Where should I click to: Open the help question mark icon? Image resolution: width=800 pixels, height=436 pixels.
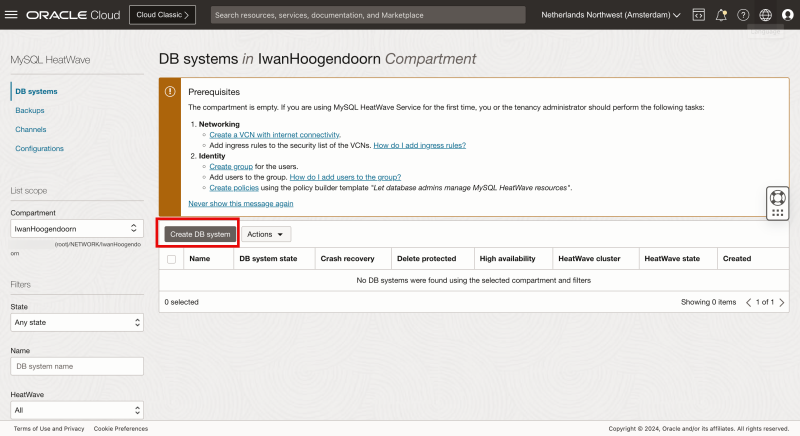[743, 15]
